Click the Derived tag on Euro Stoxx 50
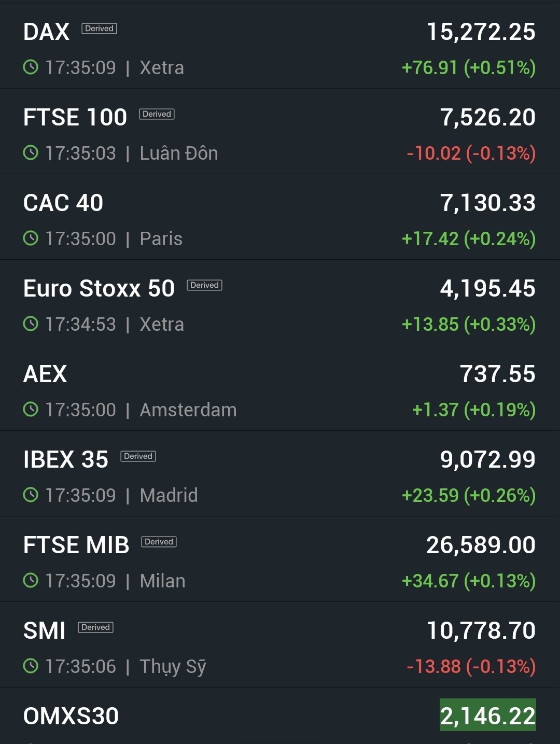The height and width of the screenshot is (744, 560). click(x=204, y=285)
